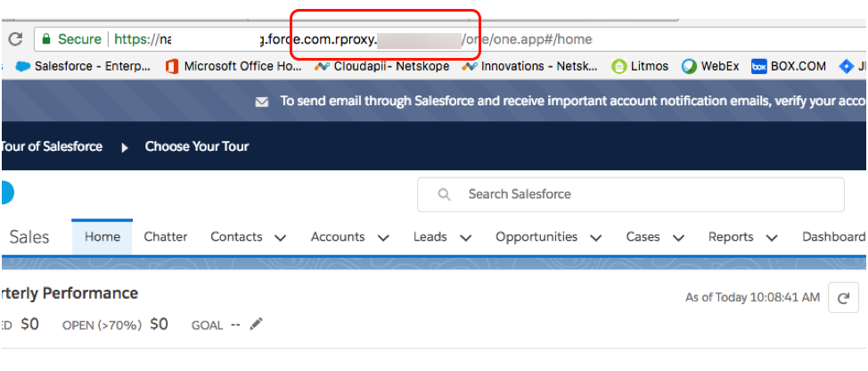
Task: Open the Salesforce - Enterp... bookmark
Action: [x=83, y=67]
